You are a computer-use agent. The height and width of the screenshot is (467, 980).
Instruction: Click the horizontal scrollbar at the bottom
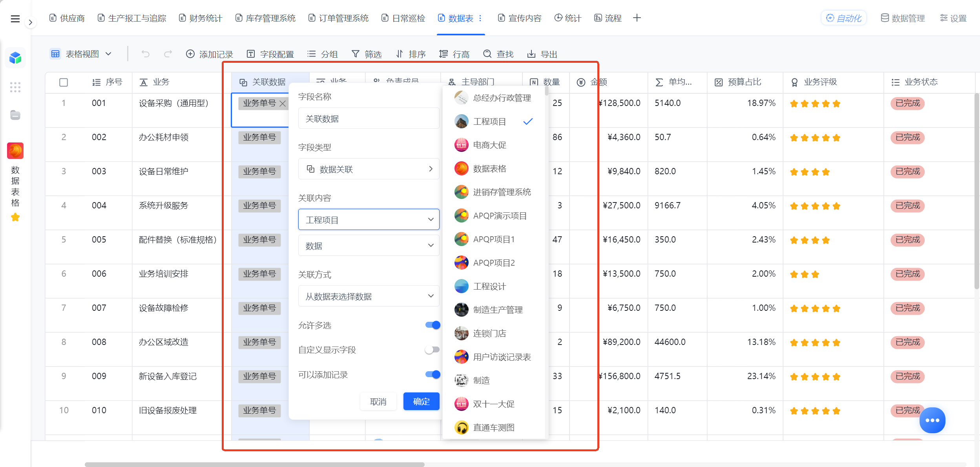(255, 464)
